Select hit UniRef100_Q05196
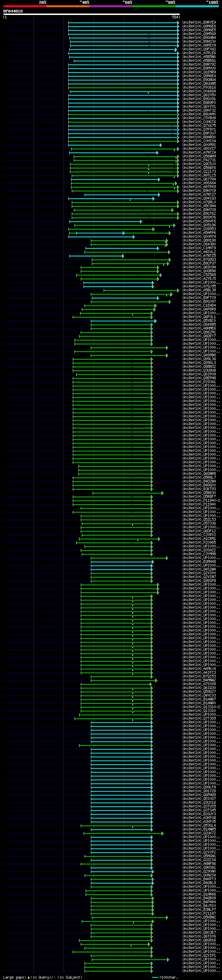The height and width of the screenshot is (980, 222). 199,225
